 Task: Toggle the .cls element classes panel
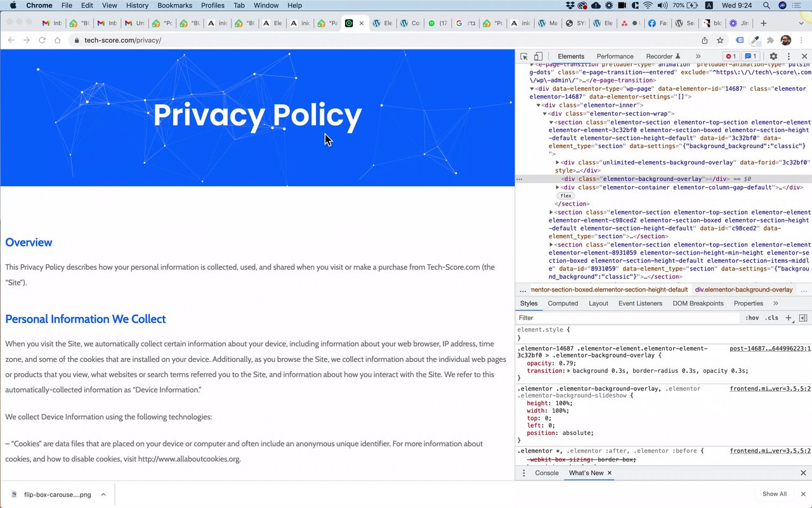coord(771,318)
